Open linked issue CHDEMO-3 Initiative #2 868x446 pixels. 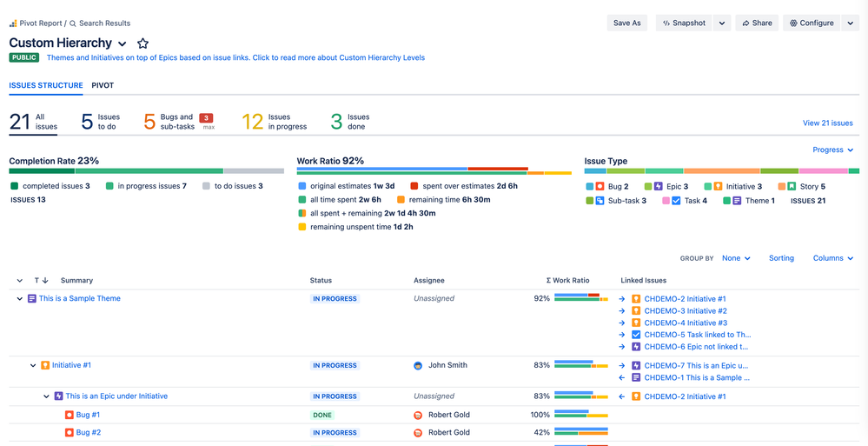[x=686, y=311]
